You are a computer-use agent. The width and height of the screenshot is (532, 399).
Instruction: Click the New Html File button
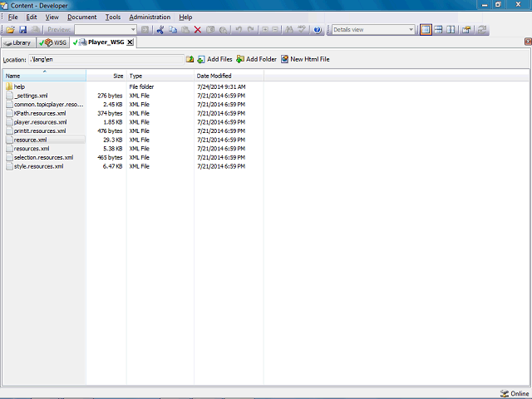(305, 59)
